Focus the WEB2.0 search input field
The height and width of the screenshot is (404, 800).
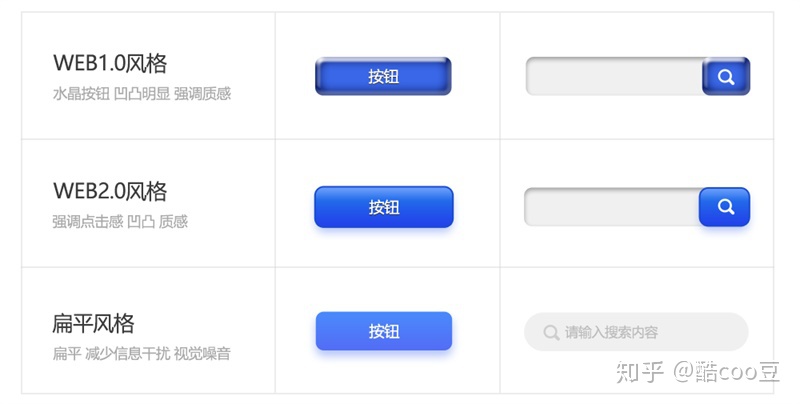coord(612,207)
